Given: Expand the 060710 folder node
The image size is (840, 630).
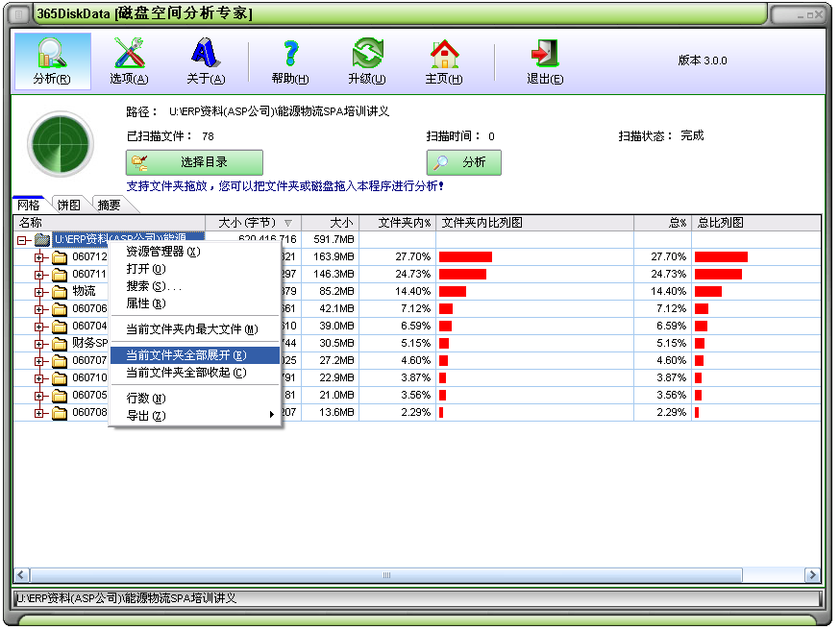Looking at the screenshot, I should pos(38,378).
